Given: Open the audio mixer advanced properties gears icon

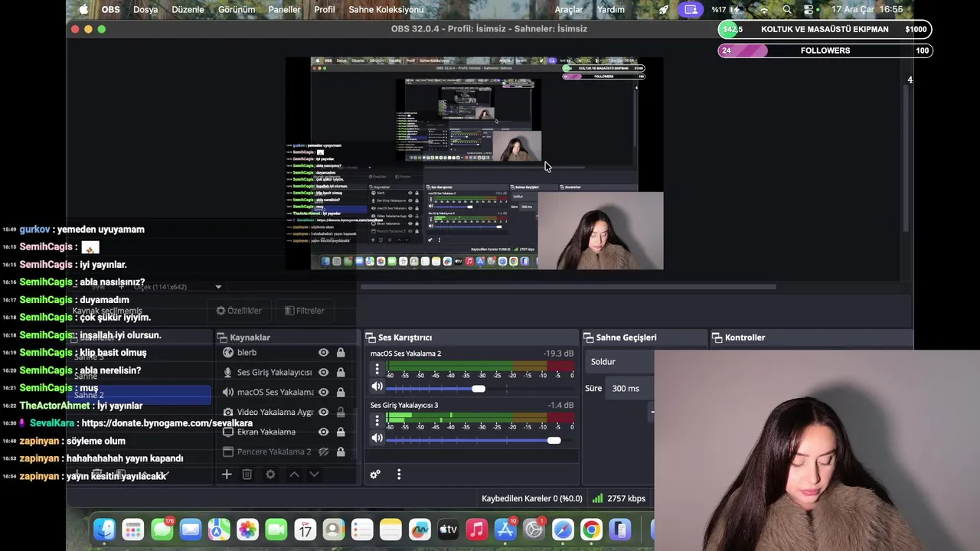Looking at the screenshot, I should [x=375, y=474].
